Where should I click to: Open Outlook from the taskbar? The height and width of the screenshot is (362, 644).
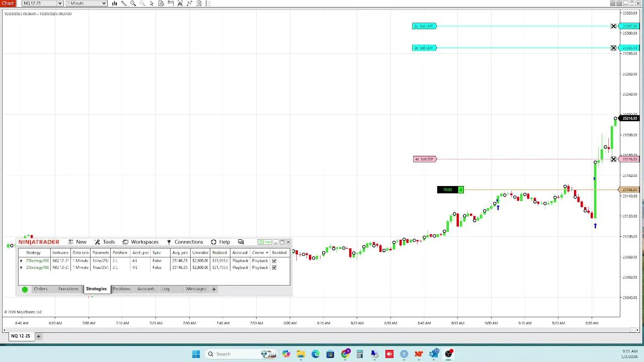tap(434, 354)
